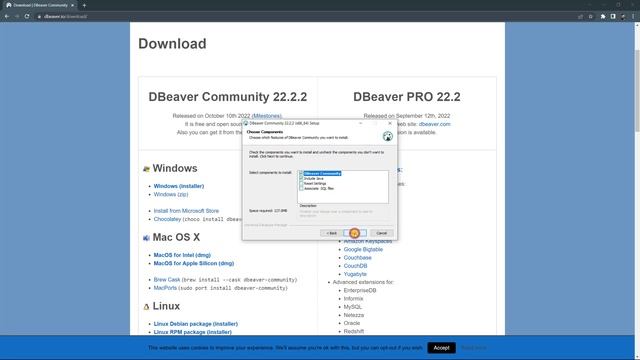Close the Download DBeaver Community tab

tap(73, 5)
